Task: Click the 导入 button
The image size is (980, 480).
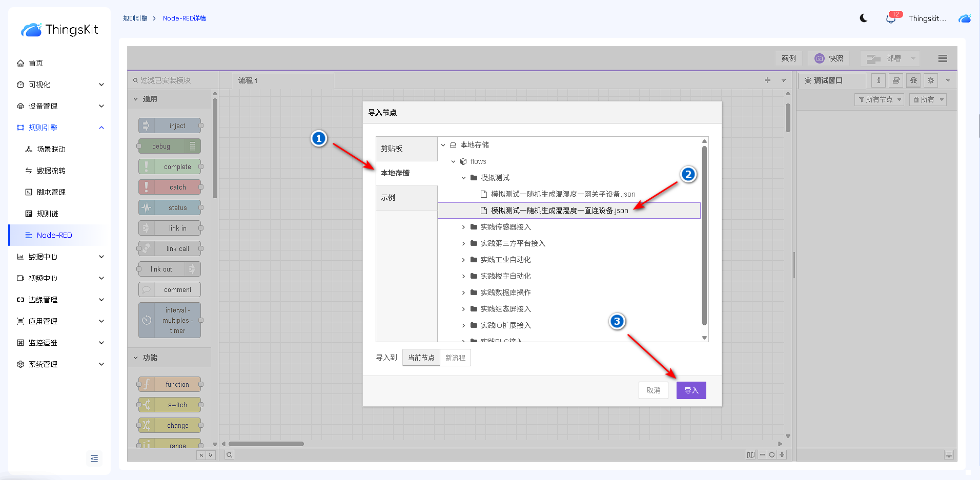Action: (691, 390)
